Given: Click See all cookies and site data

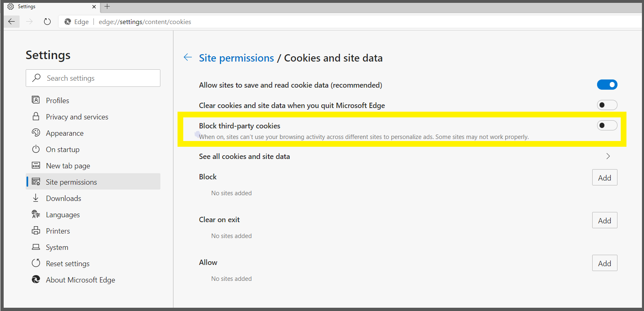Looking at the screenshot, I should 244,156.
